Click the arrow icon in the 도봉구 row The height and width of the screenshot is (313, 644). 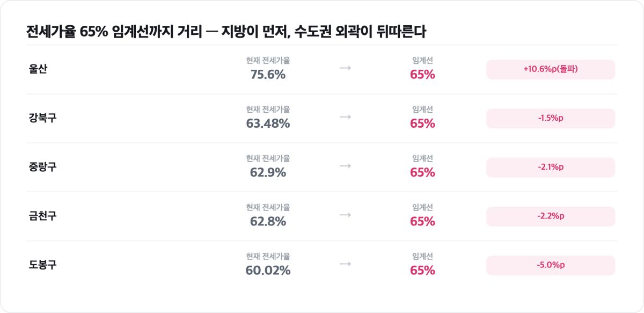point(345,264)
